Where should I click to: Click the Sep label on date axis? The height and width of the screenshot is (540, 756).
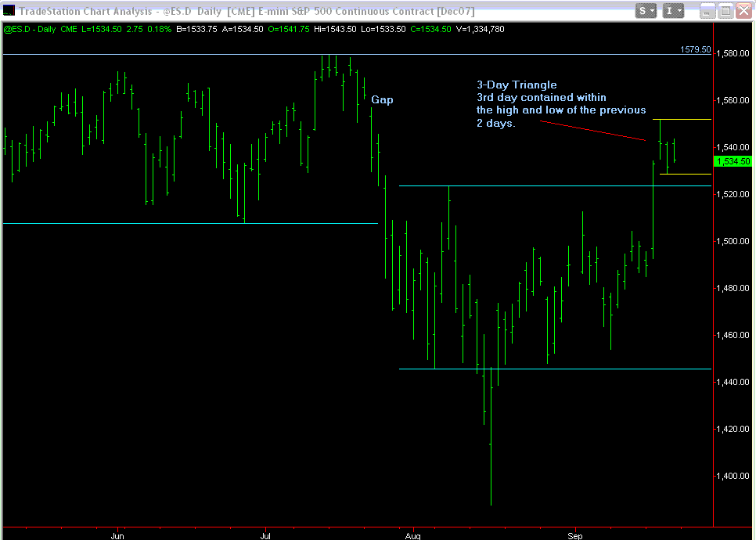pos(575,535)
